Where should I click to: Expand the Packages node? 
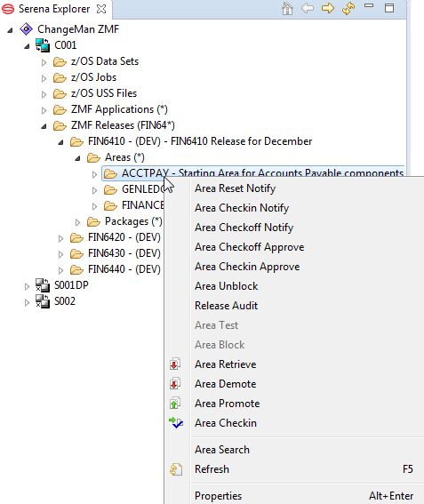[78, 222]
